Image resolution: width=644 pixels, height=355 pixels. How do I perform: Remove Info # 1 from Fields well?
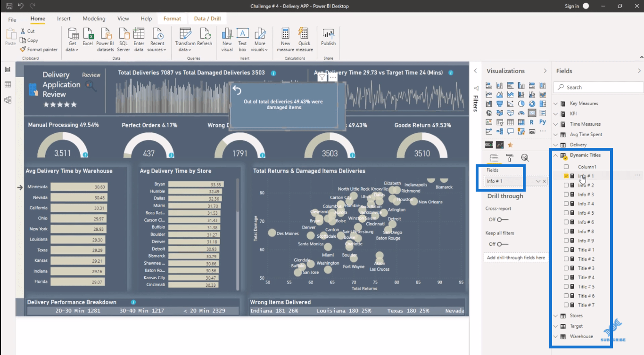click(x=545, y=181)
